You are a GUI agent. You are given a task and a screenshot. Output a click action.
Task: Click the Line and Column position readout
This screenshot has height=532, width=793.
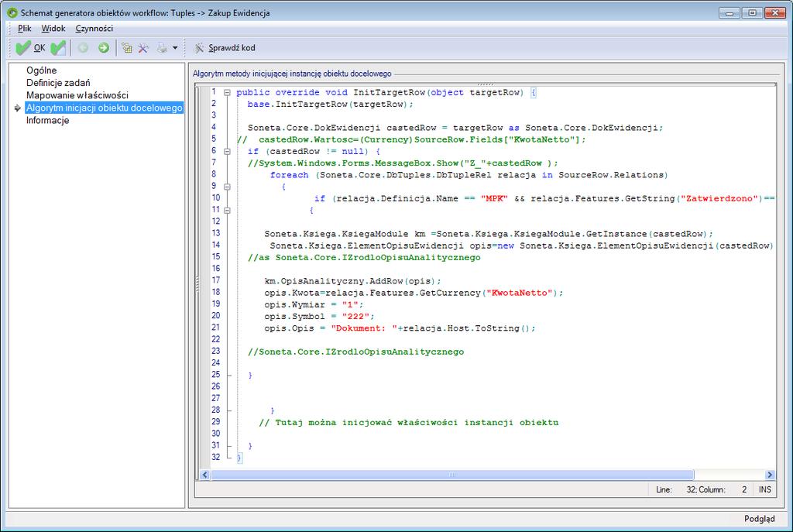tap(702, 489)
